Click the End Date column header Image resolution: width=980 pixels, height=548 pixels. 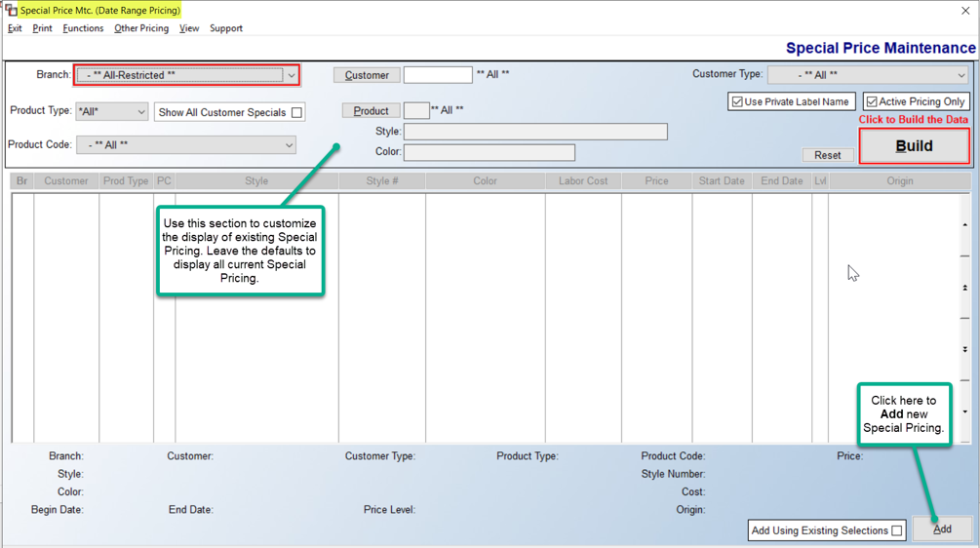pyautogui.click(x=782, y=180)
